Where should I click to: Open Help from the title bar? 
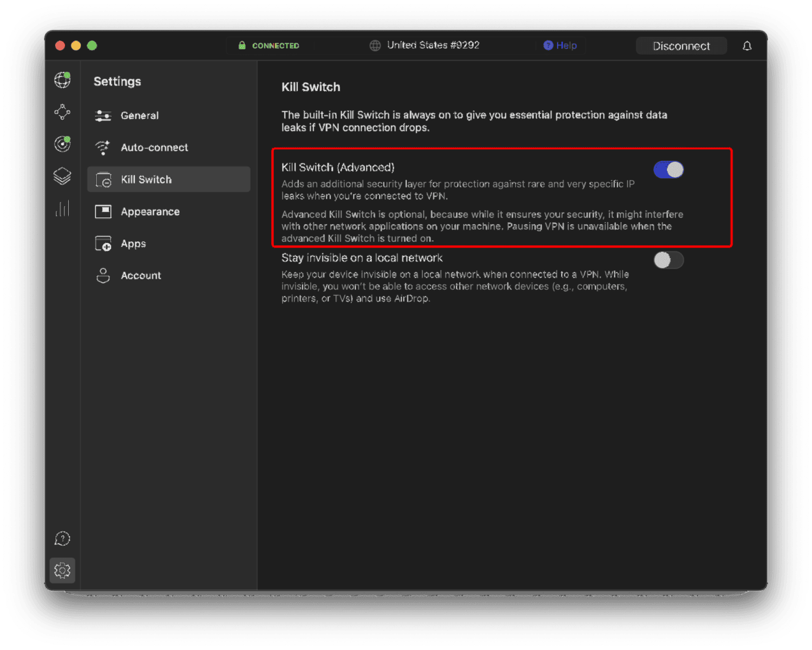(560, 45)
